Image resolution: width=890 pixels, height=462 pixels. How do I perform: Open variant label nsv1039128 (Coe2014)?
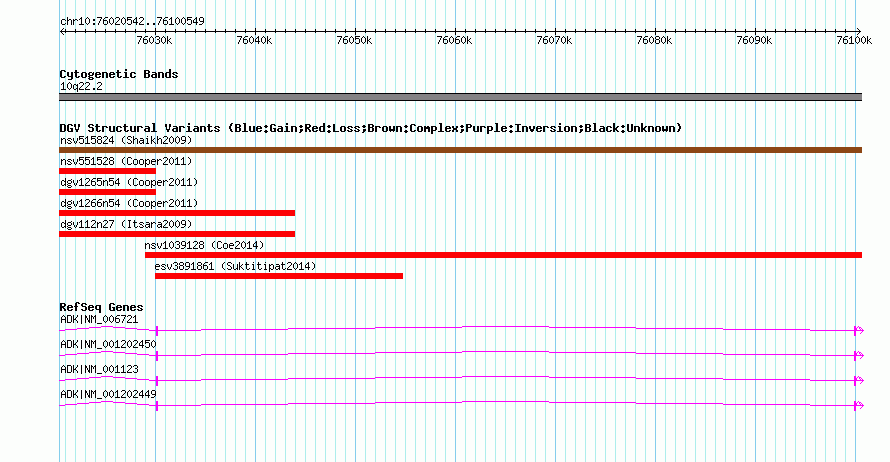[204, 245]
